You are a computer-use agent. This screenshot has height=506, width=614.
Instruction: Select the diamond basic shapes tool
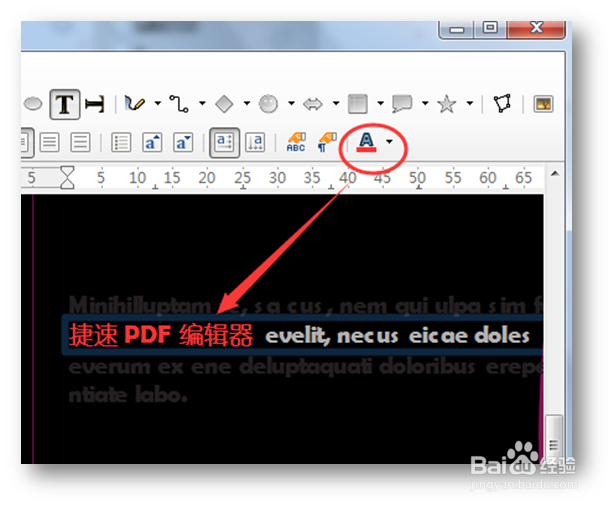(224, 104)
